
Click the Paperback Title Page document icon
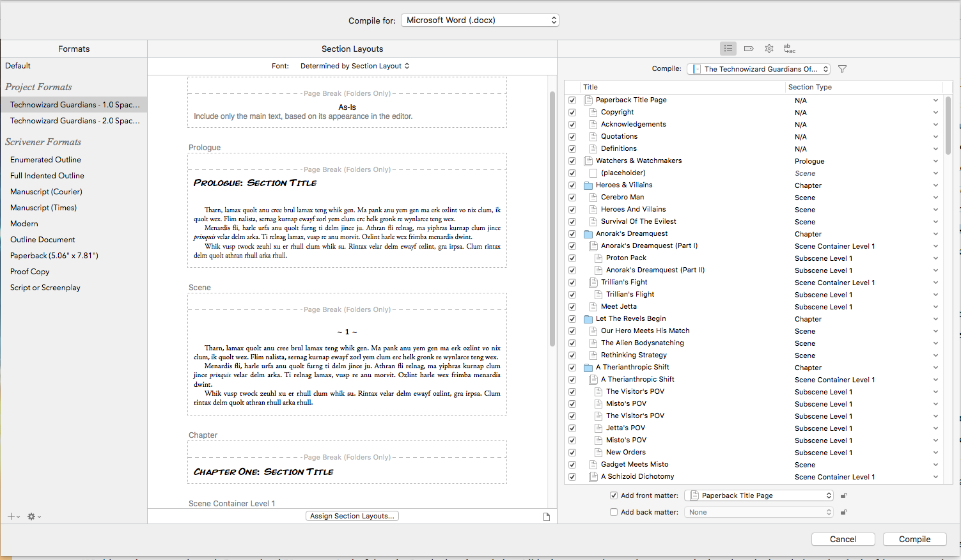(588, 100)
